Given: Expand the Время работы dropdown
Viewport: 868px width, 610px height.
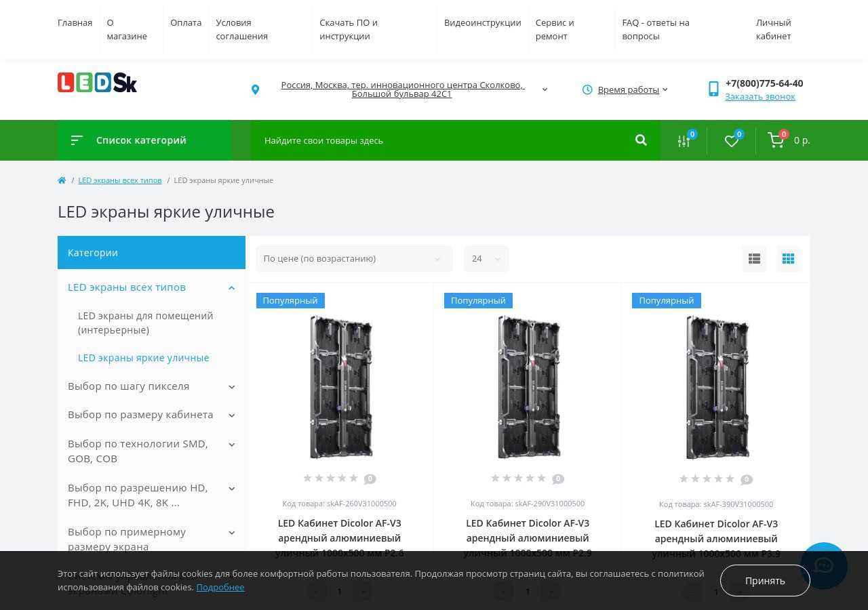Looking at the screenshot, I should (x=665, y=89).
